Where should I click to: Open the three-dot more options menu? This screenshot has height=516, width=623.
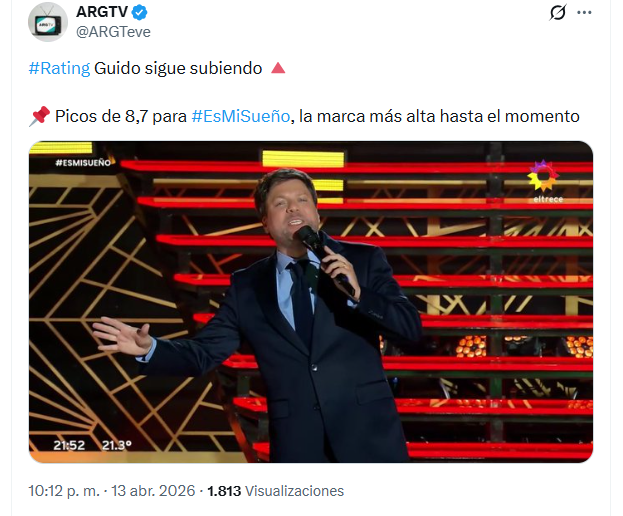point(584,12)
